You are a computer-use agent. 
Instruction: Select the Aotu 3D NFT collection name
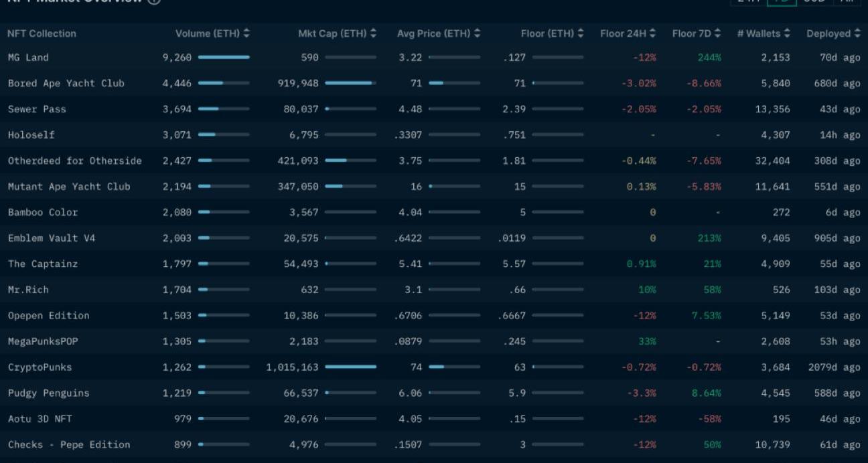tap(40, 419)
